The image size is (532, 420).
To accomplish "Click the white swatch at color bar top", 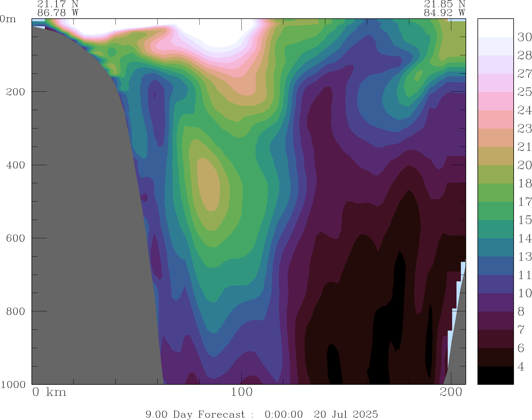I will (x=495, y=28).
